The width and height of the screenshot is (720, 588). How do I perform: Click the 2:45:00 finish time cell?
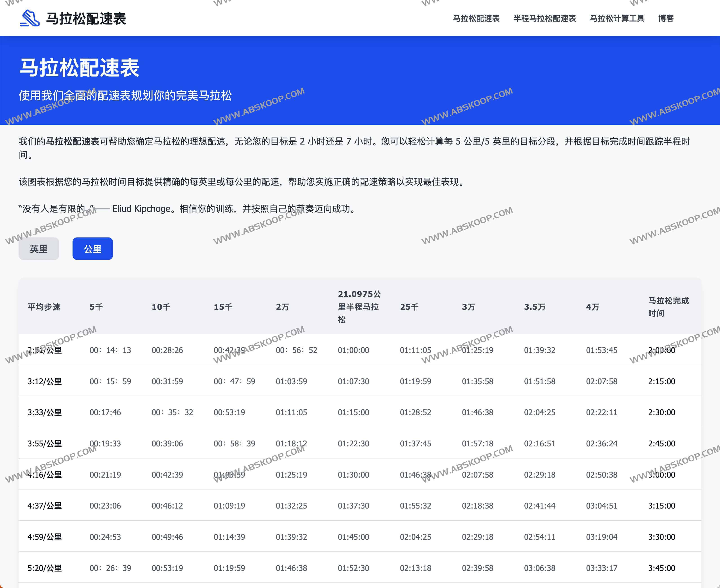[x=661, y=444]
